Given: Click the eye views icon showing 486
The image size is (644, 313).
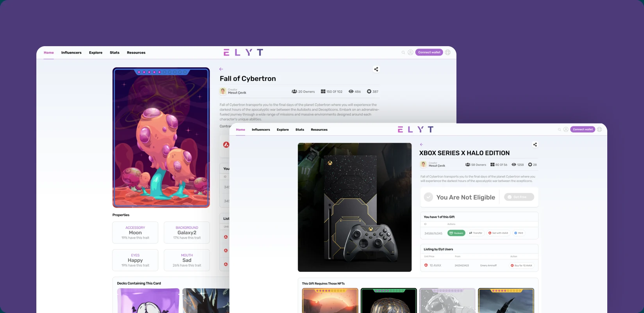Looking at the screenshot, I should tap(351, 92).
